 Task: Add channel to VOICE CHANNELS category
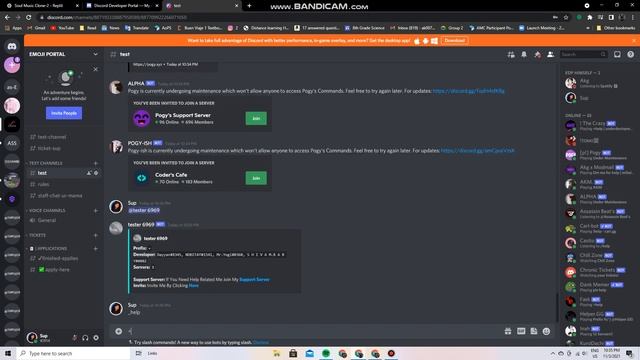click(96, 211)
